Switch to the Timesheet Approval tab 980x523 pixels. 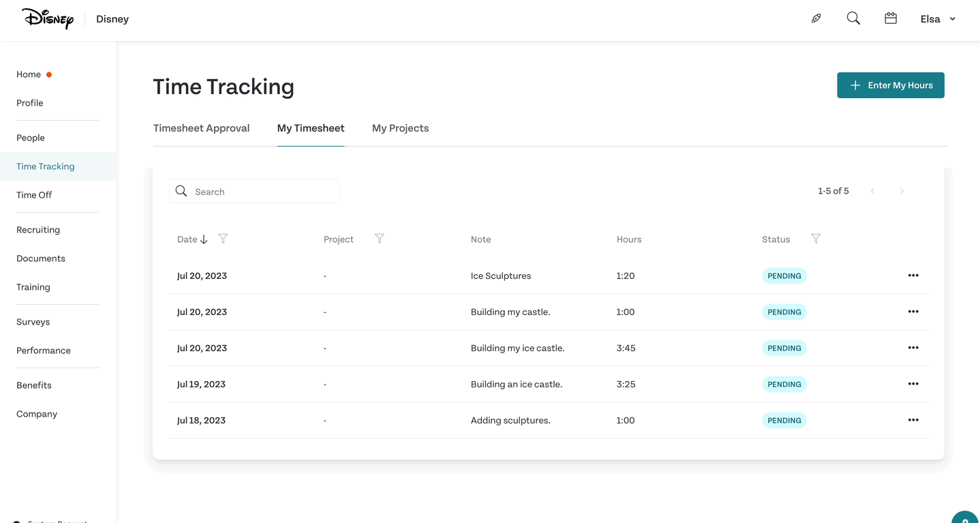[201, 128]
